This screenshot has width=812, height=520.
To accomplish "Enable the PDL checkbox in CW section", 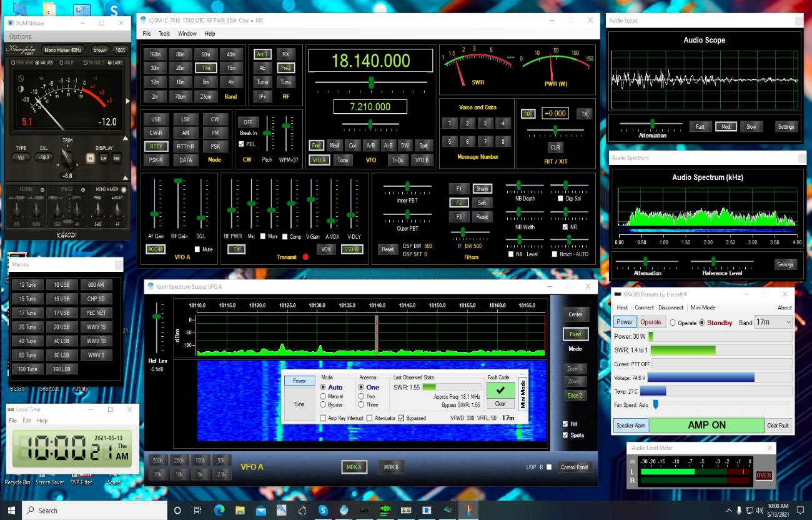I will point(242,144).
